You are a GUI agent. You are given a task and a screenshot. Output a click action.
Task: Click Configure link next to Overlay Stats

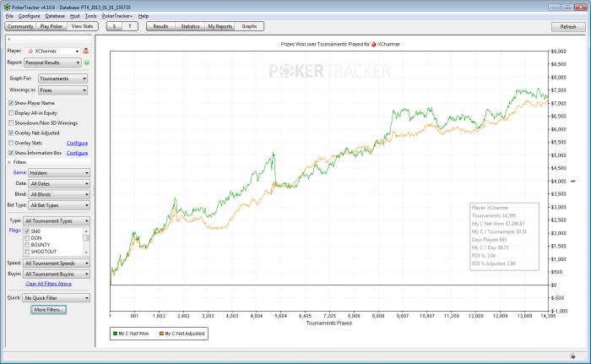click(78, 143)
